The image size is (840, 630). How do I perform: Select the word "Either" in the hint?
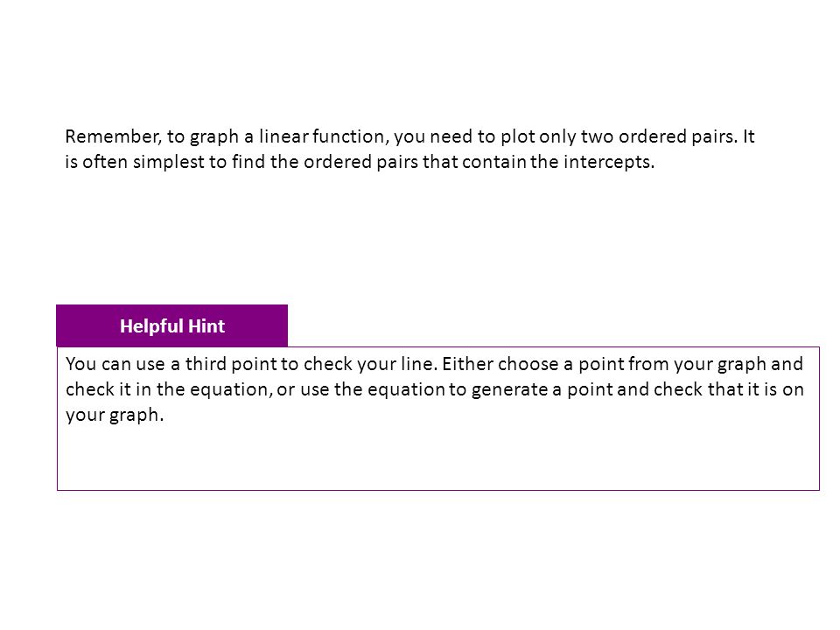(x=467, y=364)
